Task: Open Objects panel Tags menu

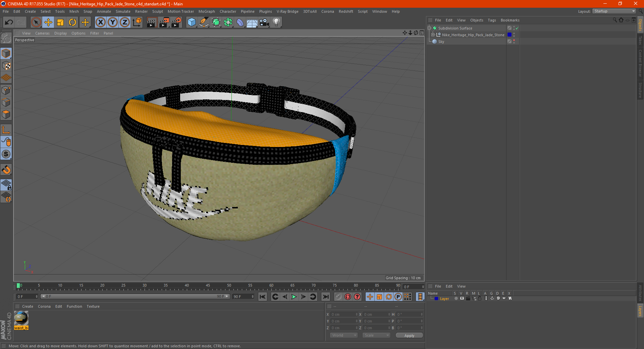Action: click(492, 20)
